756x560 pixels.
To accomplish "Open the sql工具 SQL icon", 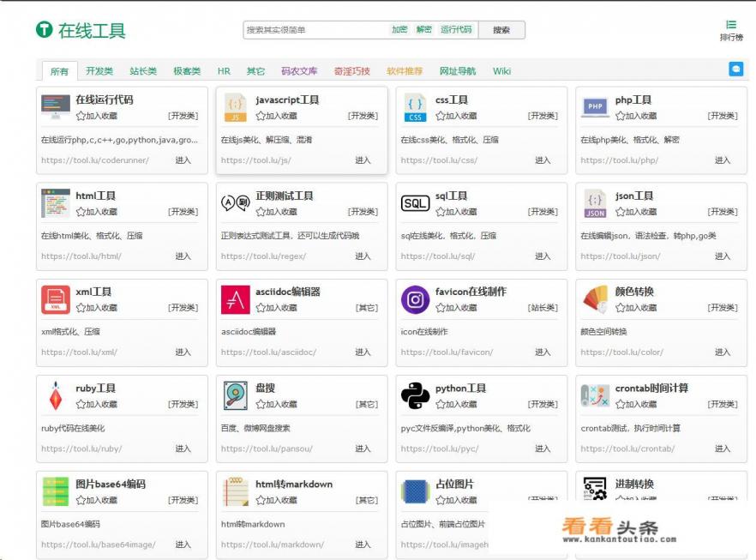I will pos(415,203).
